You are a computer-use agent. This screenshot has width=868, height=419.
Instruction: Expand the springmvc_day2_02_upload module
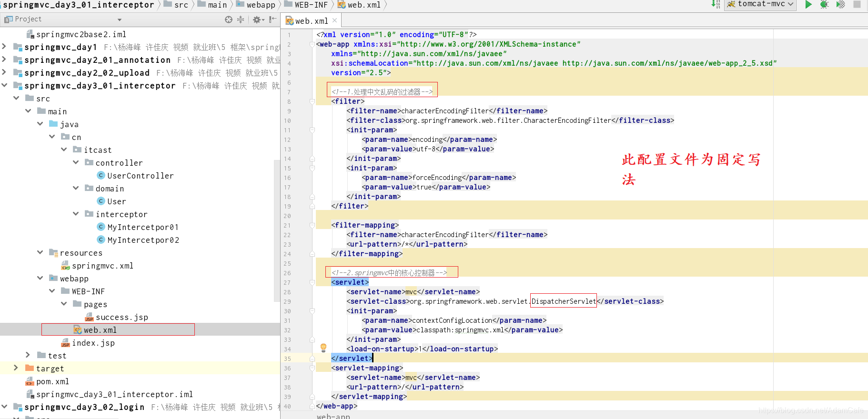pos(4,72)
